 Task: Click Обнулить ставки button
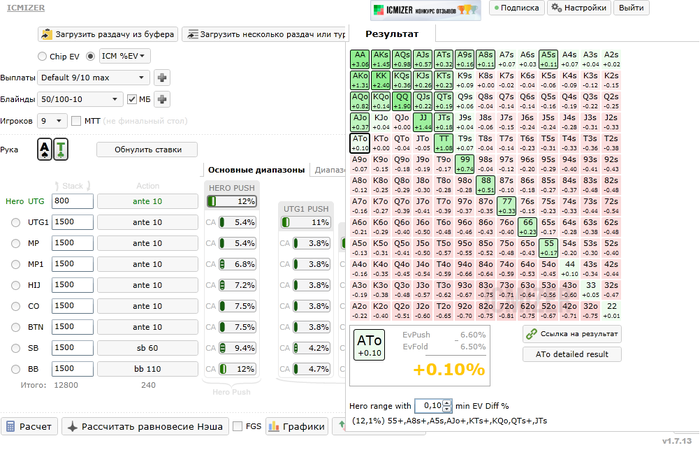(147, 150)
